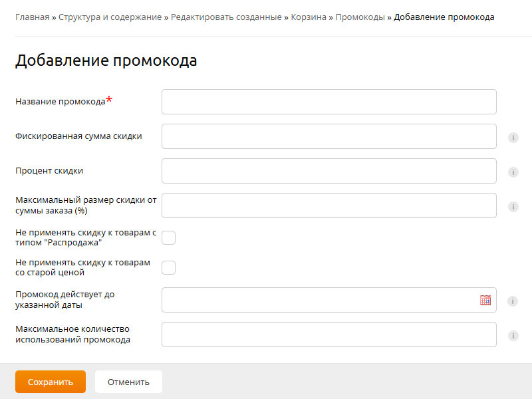The height and width of the screenshot is (399, 532).
Task: Toggle checkbox excluding products with old price
Action: click(169, 267)
